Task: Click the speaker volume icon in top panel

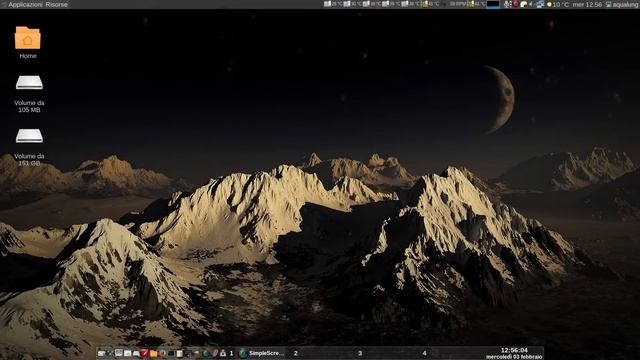Action: click(x=531, y=4)
